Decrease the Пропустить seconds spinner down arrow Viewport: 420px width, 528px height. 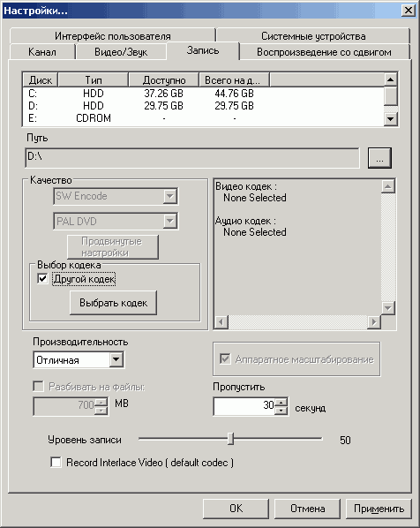click(281, 411)
